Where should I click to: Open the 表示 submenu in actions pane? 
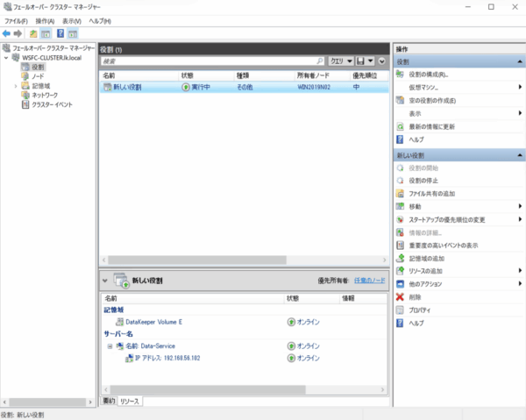tap(458, 113)
